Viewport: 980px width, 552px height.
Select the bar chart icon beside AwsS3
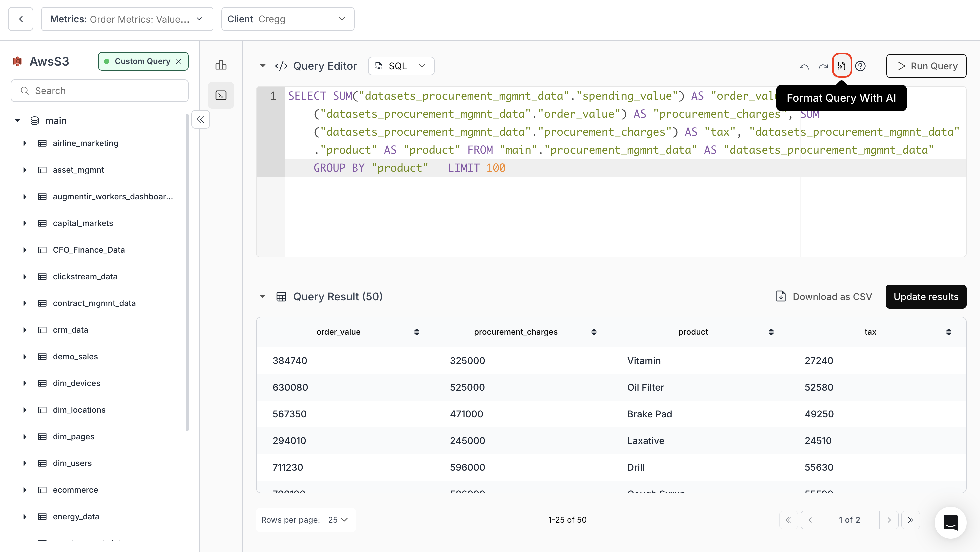tap(221, 65)
